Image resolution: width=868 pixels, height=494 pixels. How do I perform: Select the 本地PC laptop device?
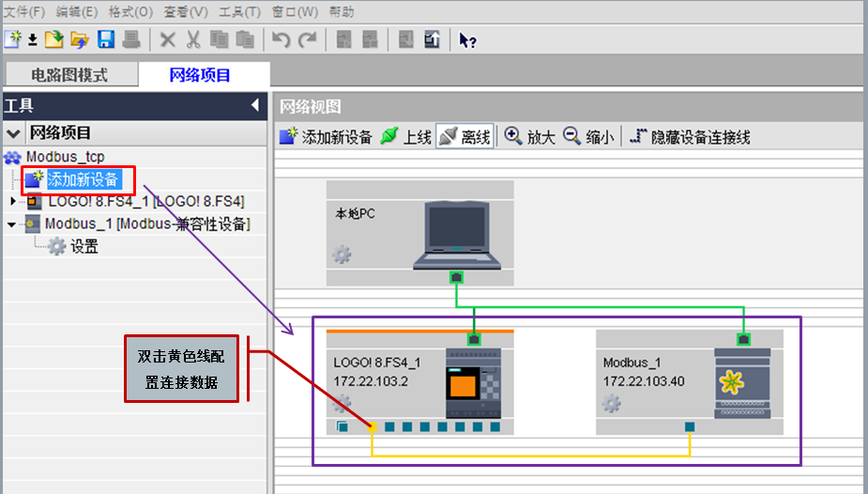coord(457,236)
